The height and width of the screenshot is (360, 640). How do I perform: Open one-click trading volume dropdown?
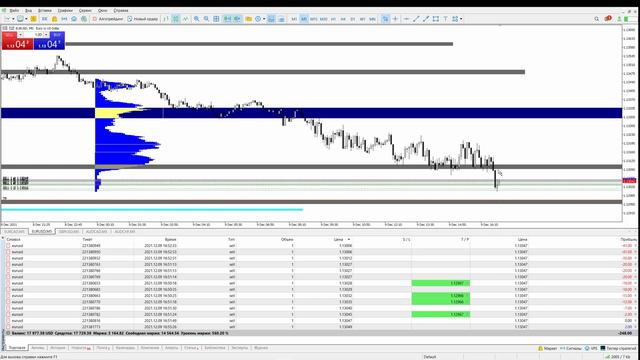46,35
